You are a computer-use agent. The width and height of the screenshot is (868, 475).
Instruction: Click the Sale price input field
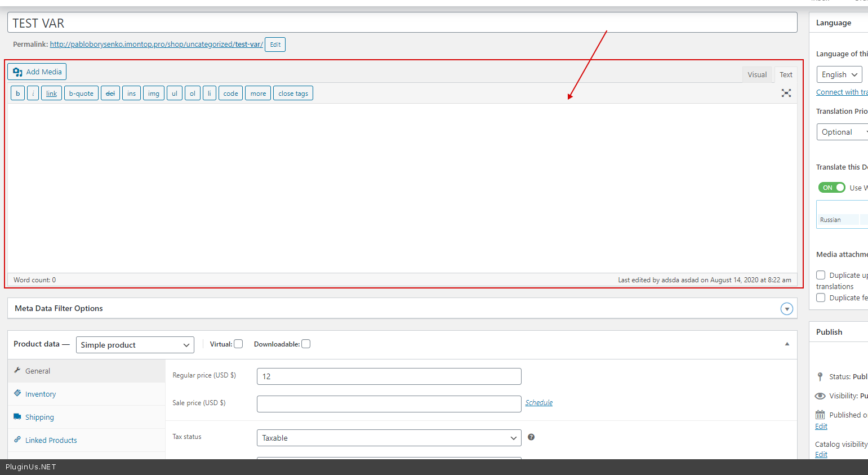389,404
